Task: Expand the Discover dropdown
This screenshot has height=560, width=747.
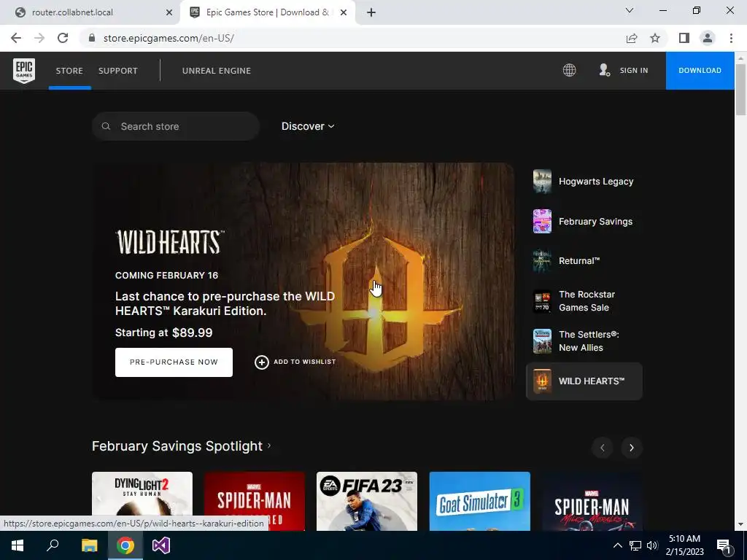Action: [x=308, y=126]
